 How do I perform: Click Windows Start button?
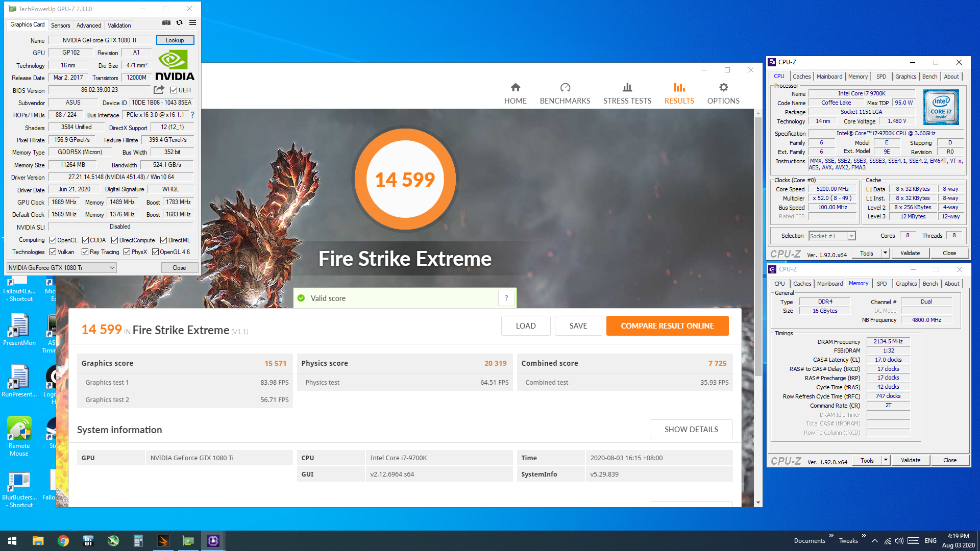[x=12, y=541]
